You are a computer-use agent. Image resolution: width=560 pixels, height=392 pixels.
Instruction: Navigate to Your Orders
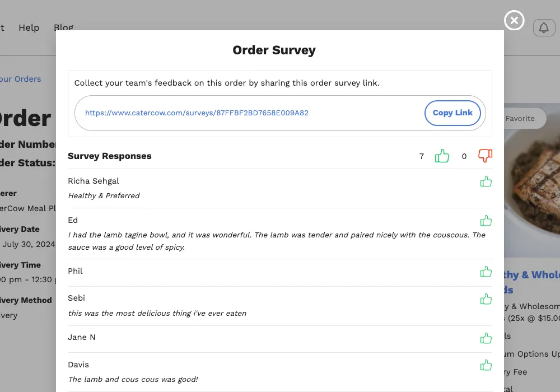pyautogui.click(x=20, y=79)
